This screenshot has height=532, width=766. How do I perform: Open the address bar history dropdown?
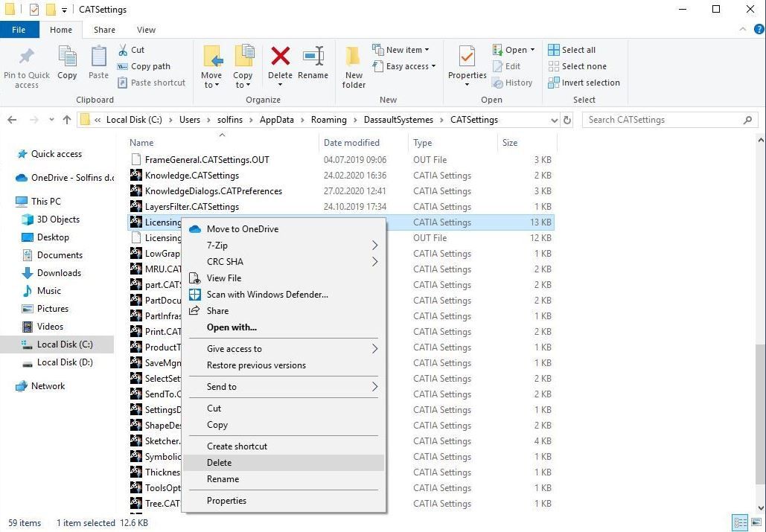pyautogui.click(x=553, y=120)
